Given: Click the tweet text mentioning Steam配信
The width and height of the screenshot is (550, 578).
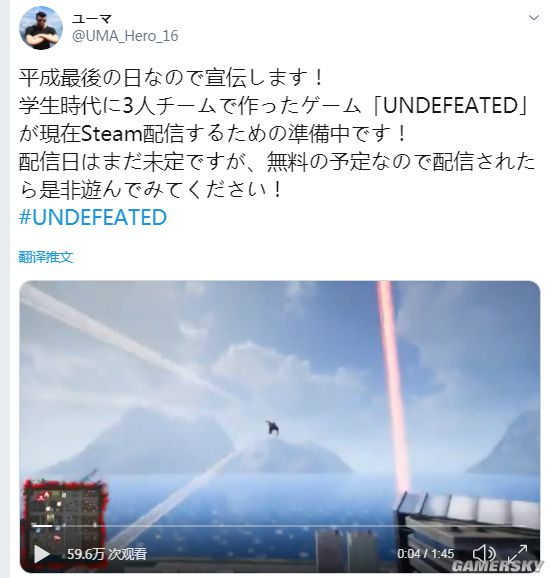Looking at the screenshot, I should 213,133.
